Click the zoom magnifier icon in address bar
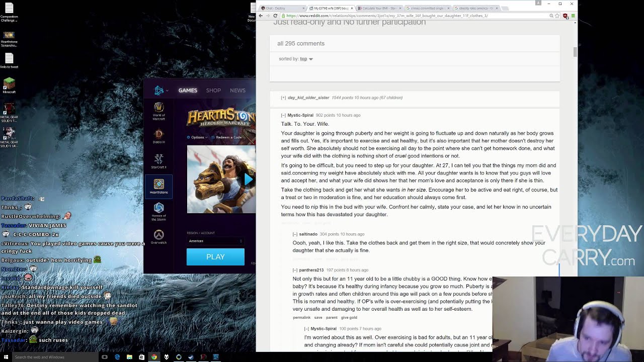The height and width of the screenshot is (362, 644). click(x=552, y=16)
